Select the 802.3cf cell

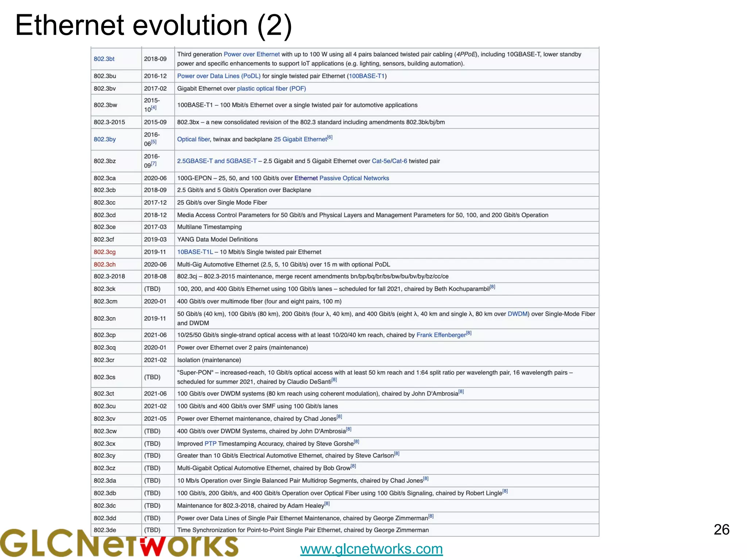pos(116,239)
